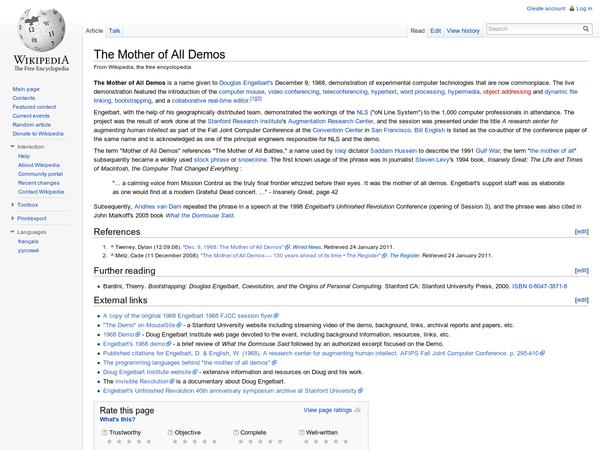Open the русский language link

[28, 250]
